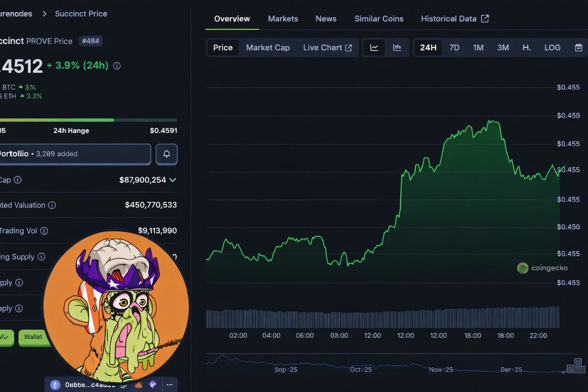Viewport: 588px width, 392px height.
Task: Click the 'Oct-25' navigator label
Action: point(361,370)
